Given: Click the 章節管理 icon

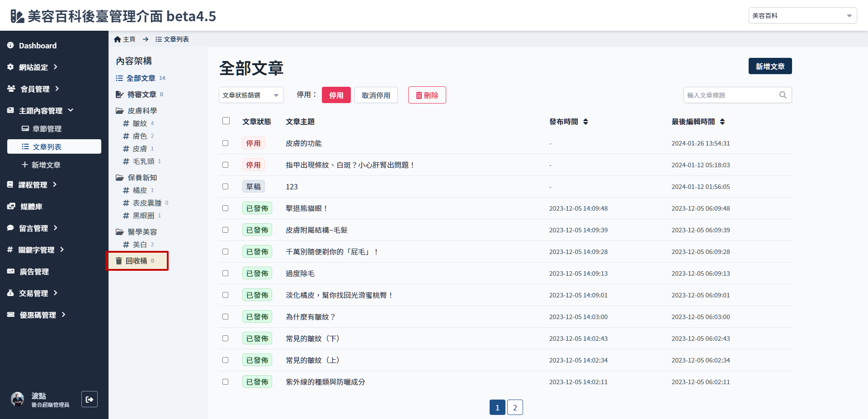Looking at the screenshot, I should [25, 128].
